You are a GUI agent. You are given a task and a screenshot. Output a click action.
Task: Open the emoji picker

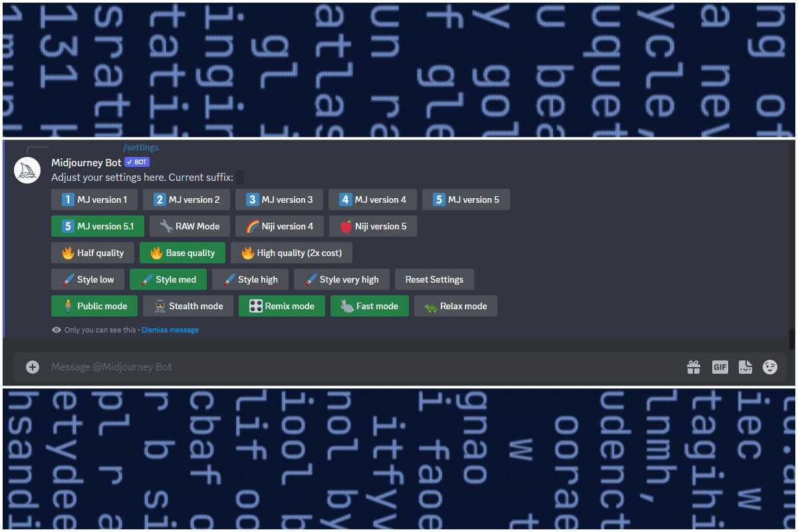coord(770,367)
